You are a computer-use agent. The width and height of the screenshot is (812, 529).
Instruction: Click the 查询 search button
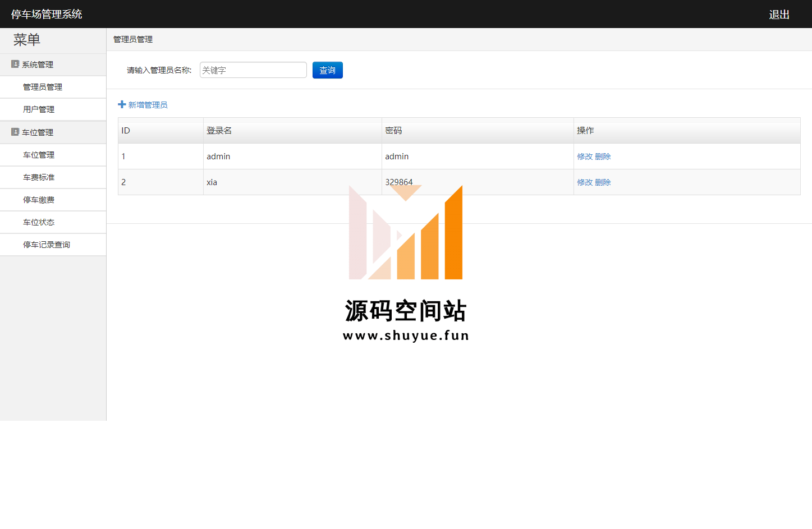click(x=328, y=70)
